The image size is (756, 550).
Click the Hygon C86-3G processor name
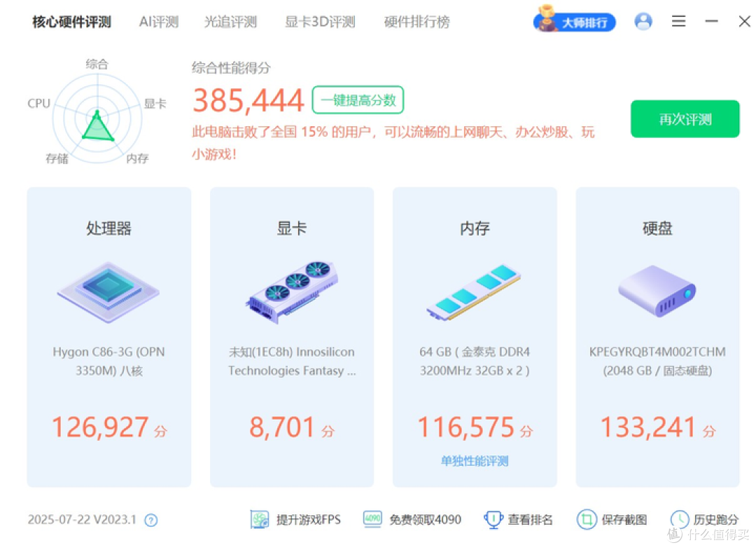coord(109,362)
